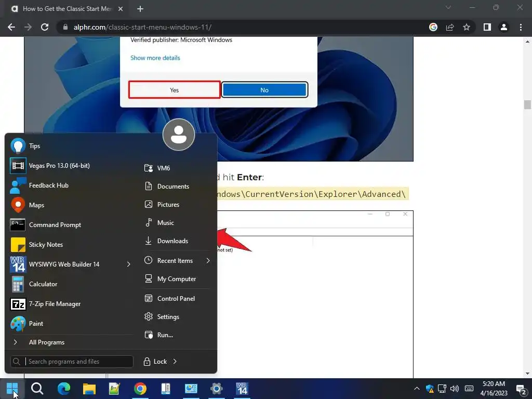
Task: Open taskbar Search
Action: 37,389
